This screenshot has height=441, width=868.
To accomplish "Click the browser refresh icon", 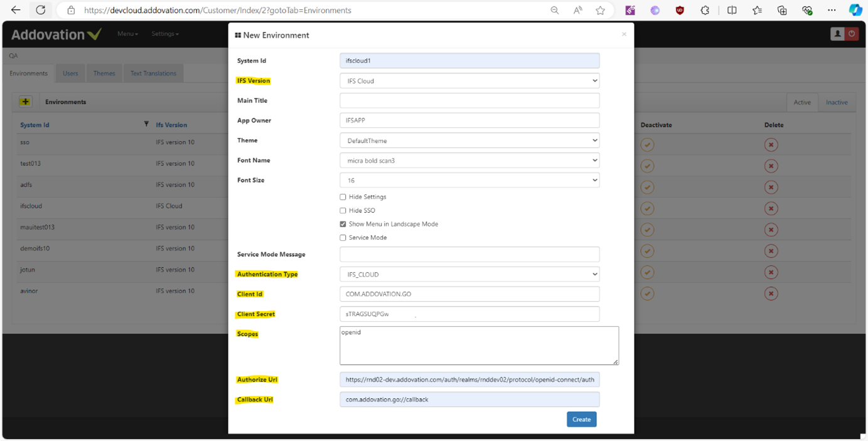I will (41, 10).
